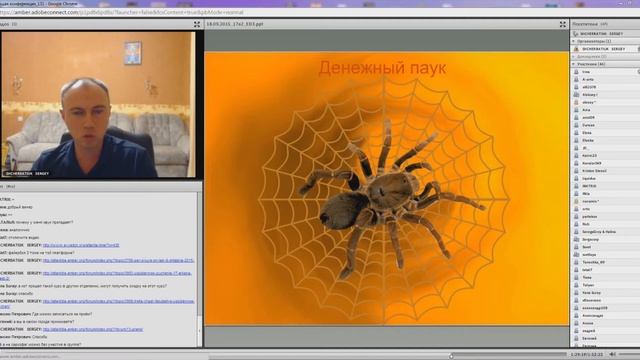Click the attendee icon beside Tolyan
Viewport: 640px width, 360px height.
coord(576,285)
